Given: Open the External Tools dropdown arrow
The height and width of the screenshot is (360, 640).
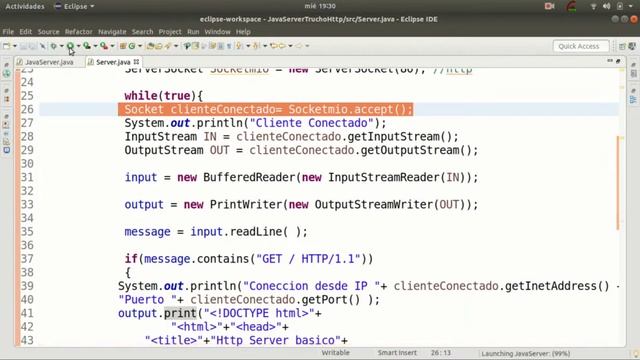Looking at the screenshot, I should pos(112,46).
